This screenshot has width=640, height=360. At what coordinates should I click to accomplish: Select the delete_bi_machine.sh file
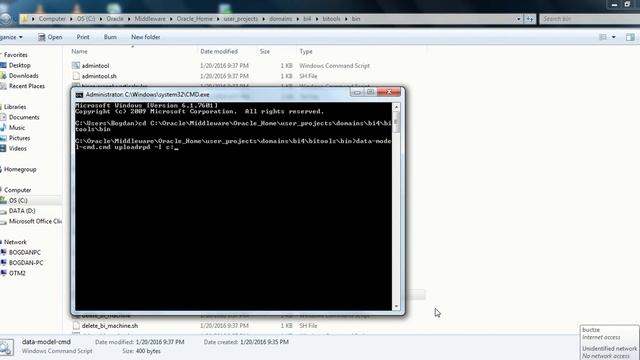click(x=109, y=326)
